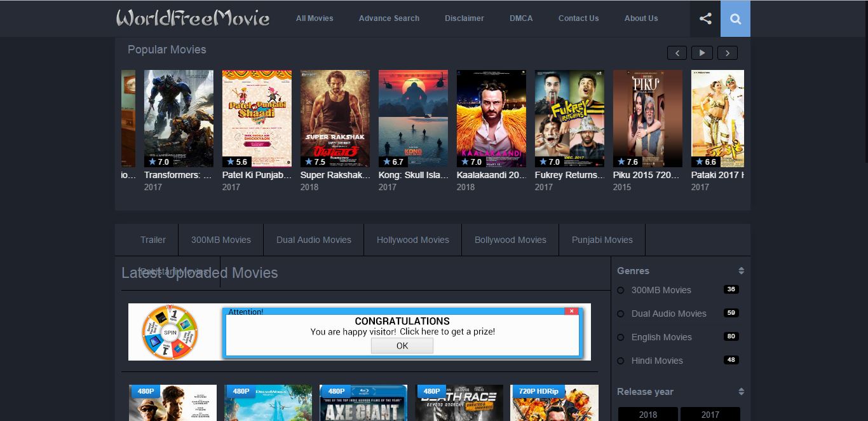Click the 36 count beside 300MB Movies
Viewport: 868px width, 421px height.
pos(731,289)
